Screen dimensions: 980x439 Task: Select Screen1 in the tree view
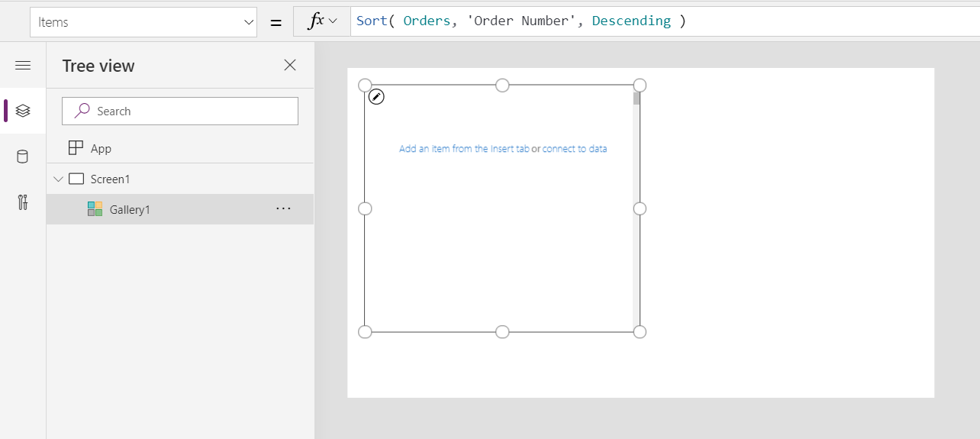pos(111,179)
